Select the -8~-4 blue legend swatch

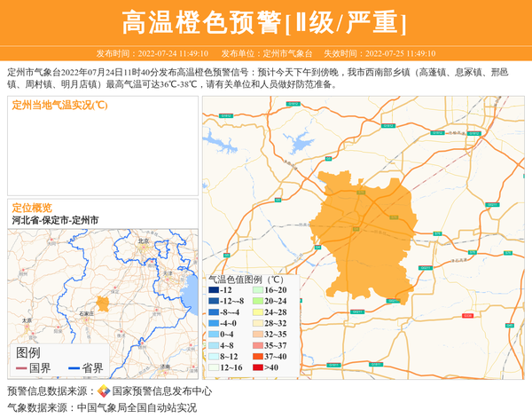[x=214, y=312]
